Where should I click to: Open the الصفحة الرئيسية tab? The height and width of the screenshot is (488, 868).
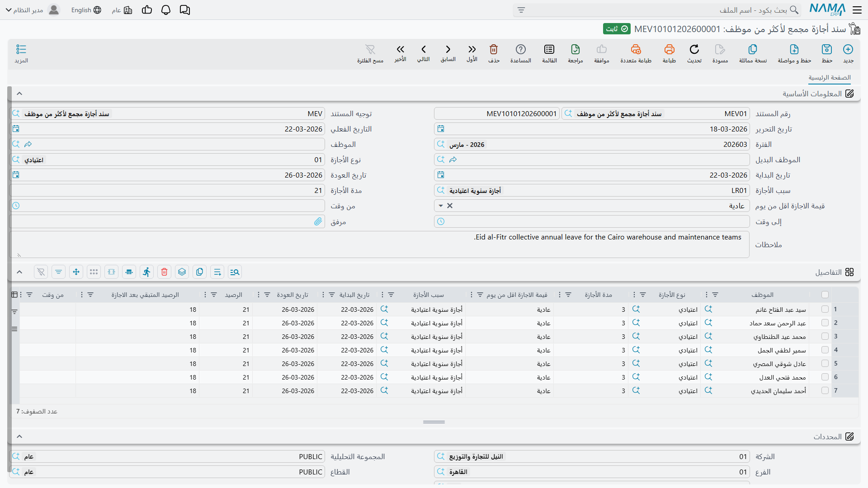[x=830, y=78]
